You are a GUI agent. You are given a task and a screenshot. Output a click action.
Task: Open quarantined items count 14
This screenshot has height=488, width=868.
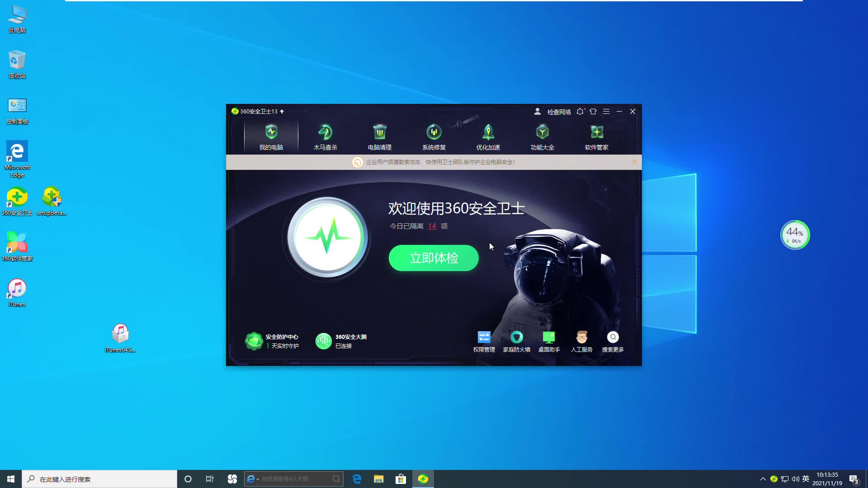(432, 226)
